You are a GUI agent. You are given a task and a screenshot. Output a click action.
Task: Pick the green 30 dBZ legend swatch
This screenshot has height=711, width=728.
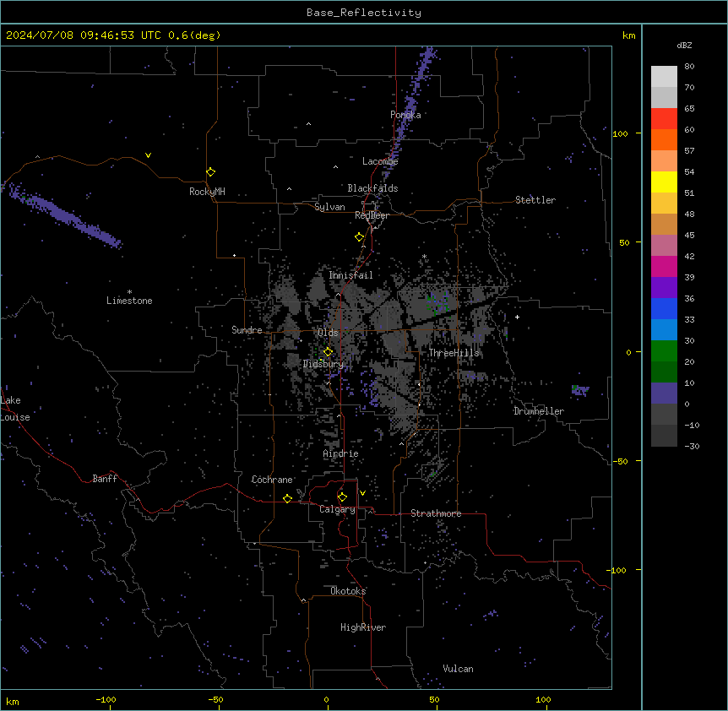(664, 351)
